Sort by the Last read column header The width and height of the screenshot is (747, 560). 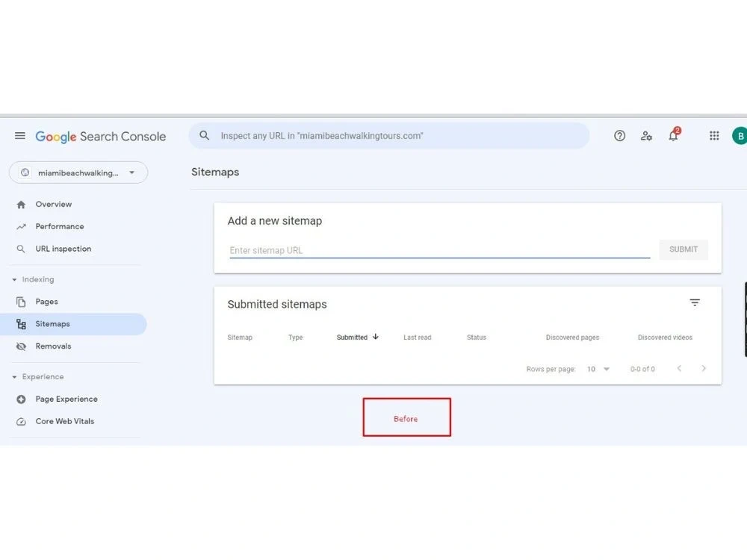418,337
